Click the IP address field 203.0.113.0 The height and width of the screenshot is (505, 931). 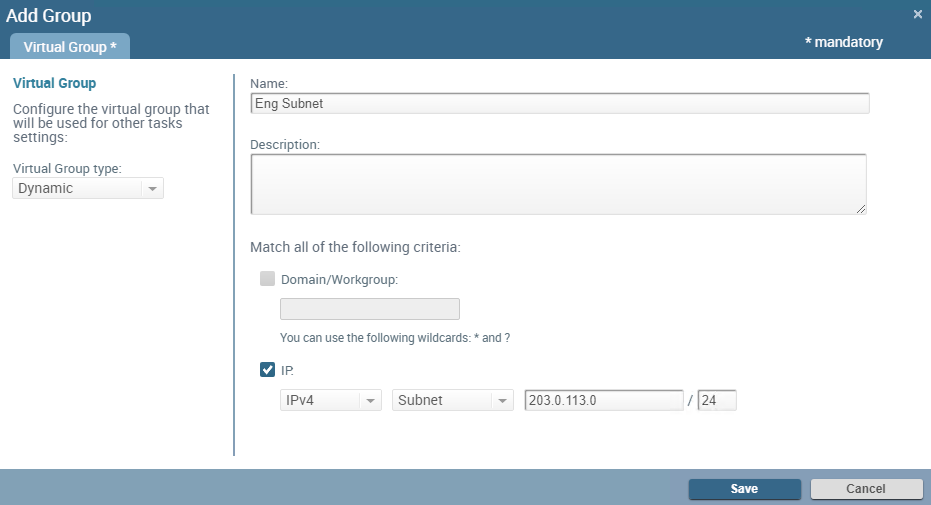(603, 400)
